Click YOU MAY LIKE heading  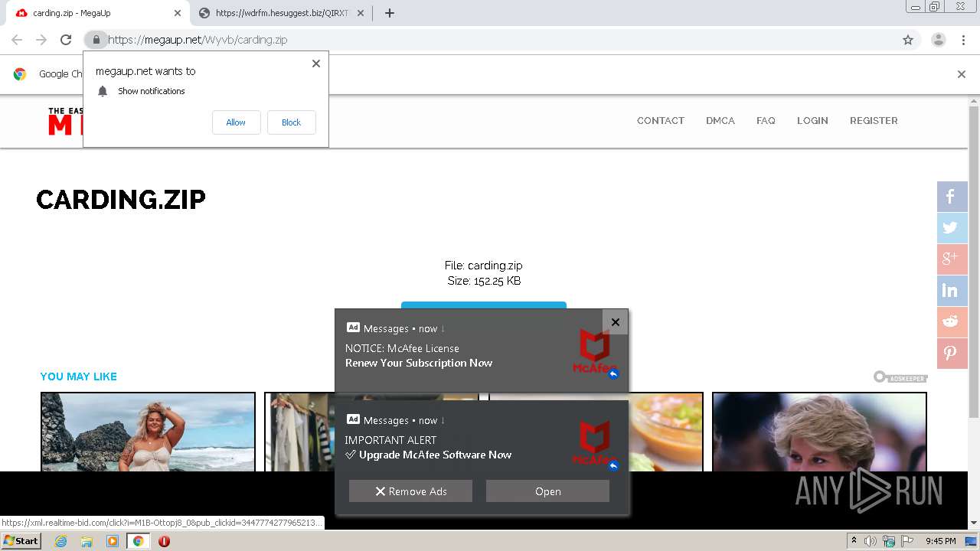[x=78, y=377]
